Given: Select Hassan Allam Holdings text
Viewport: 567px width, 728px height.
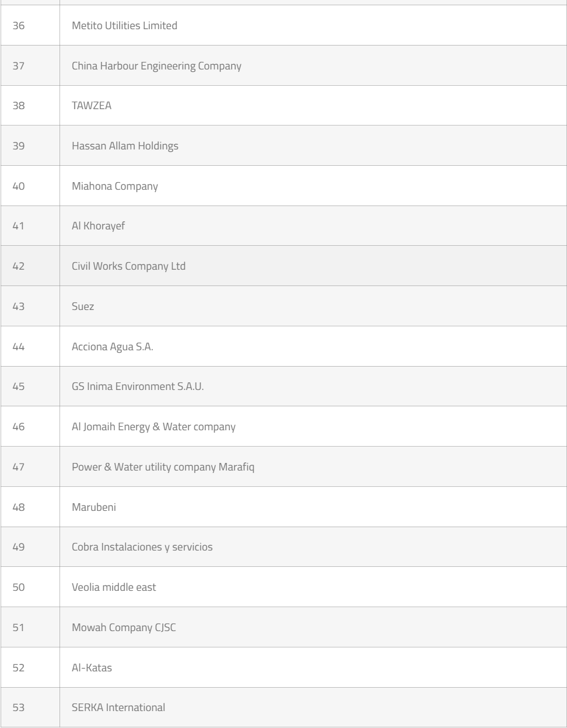Looking at the screenshot, I should [x=125, y=146].
